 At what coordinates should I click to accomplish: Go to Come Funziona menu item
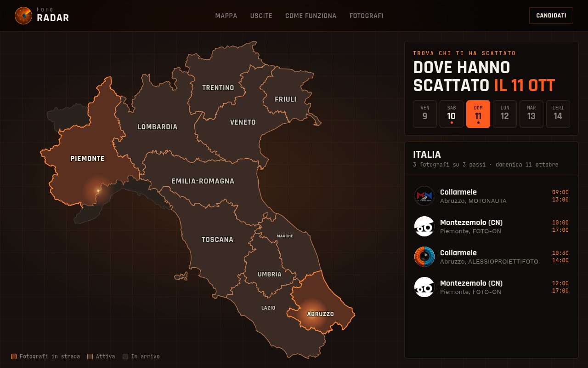tap(311, 16)
